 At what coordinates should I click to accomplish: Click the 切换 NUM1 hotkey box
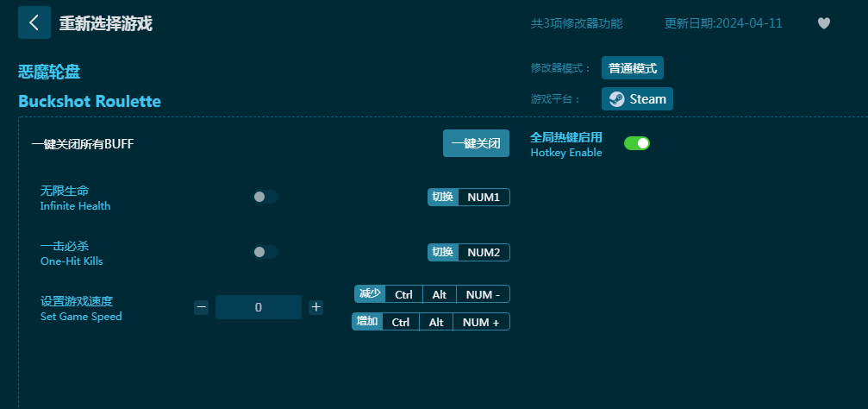[x=468, y=198]
